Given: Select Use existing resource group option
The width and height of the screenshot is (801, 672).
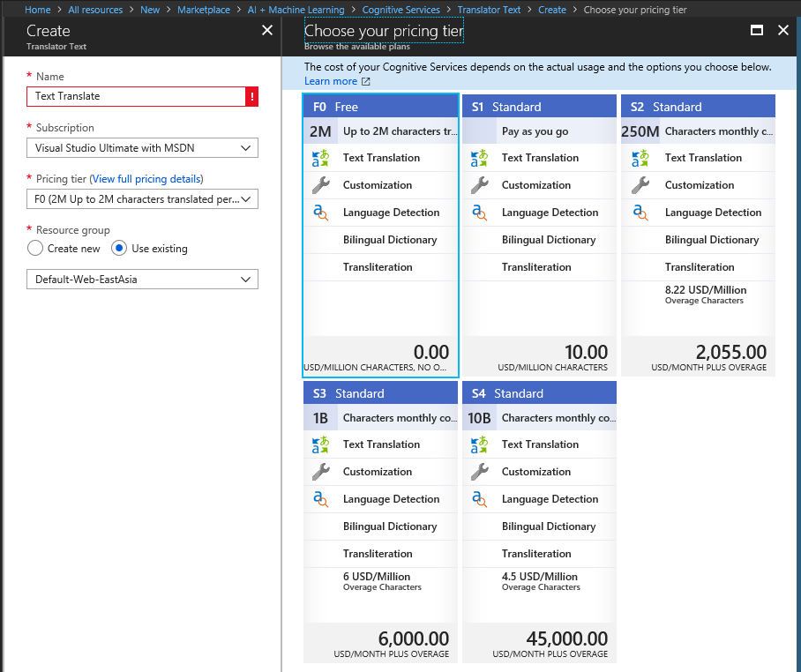Looking at the screenshot, I should [x=118, y=248].
